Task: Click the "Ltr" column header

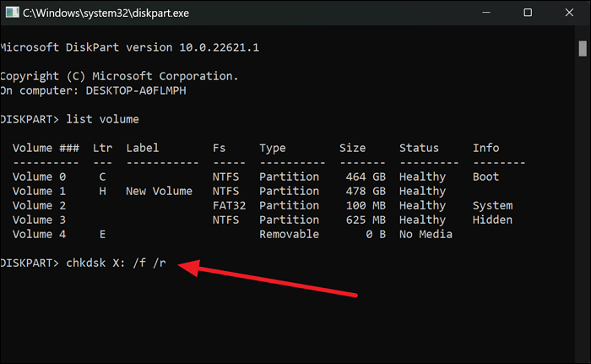Action: point(103,149)
